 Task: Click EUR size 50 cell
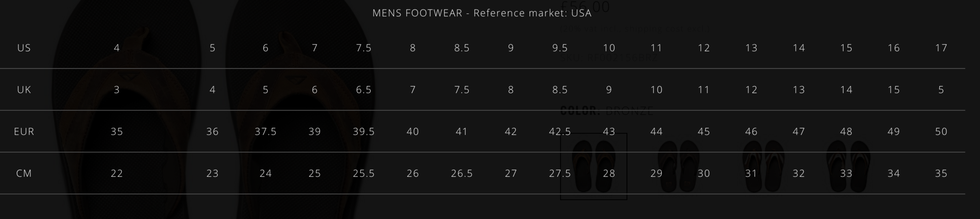(x=941, y=131)
